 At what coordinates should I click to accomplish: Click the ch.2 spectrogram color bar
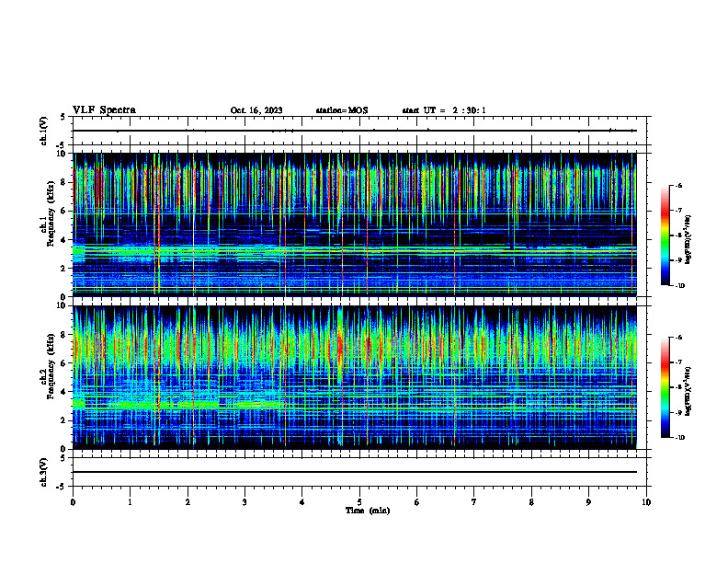665,387
